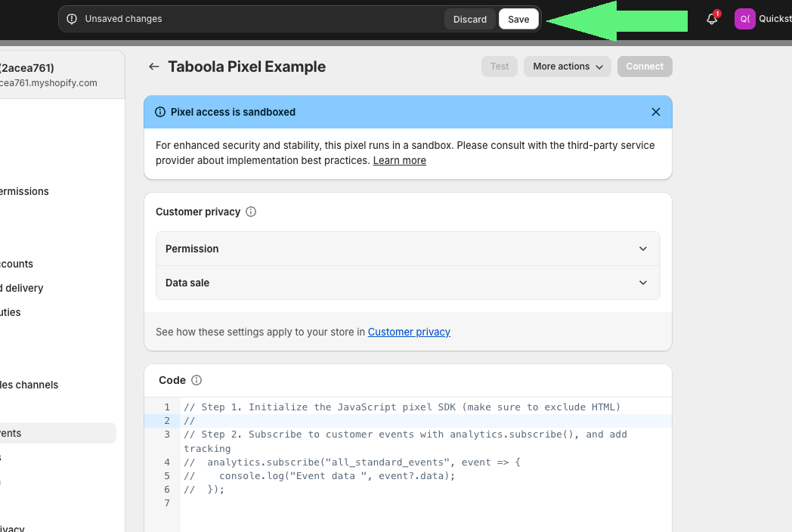Discard the unsaved changes
The height and width of the screenshot is (532, 792).
click(x=470, y=19)
